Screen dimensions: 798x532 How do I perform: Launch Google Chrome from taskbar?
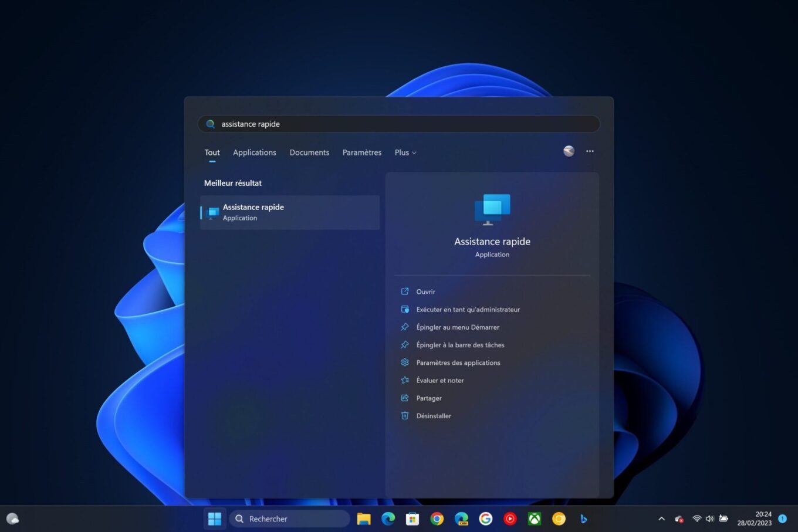[x=437, y=519]
